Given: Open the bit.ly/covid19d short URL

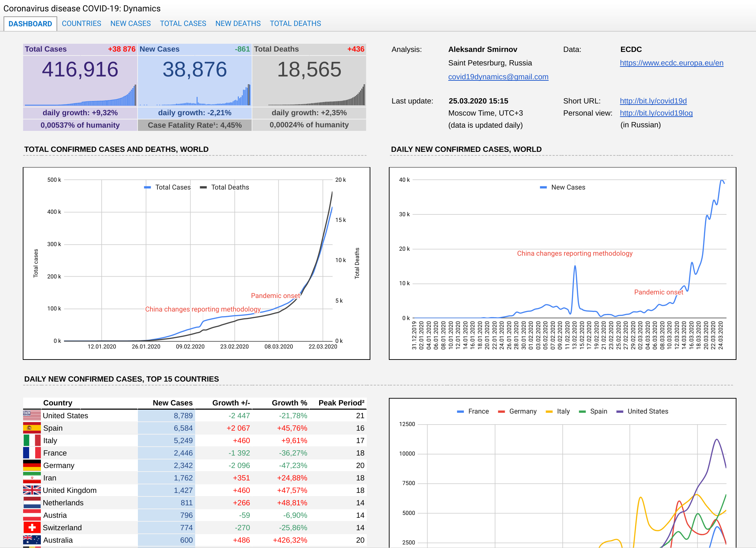Looking at the screenshot, I should [653, 101].
